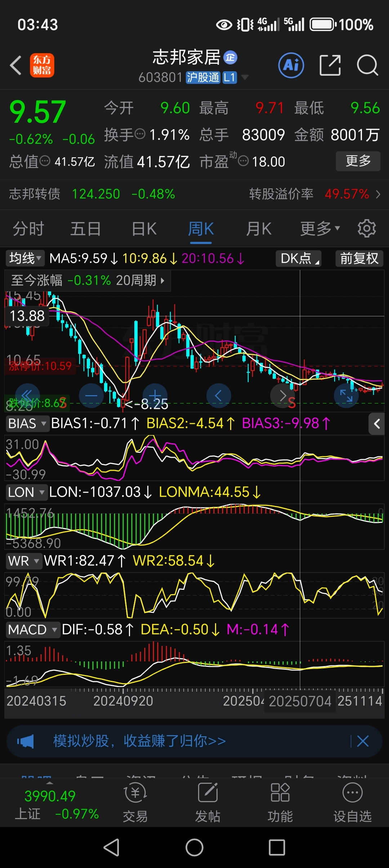Tap the MA5:9.59 value
Screen dimensions: 389x868
84,258
